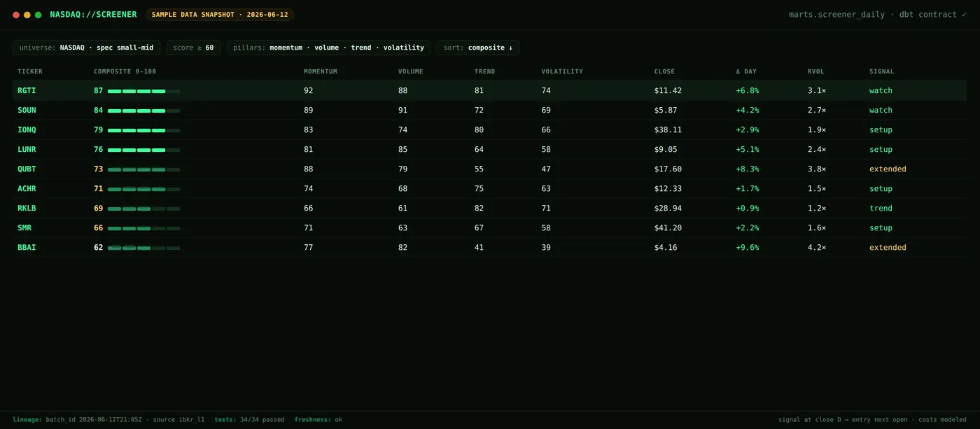
Task: Click RGTI momentum score 92
Action: [309, 90]
